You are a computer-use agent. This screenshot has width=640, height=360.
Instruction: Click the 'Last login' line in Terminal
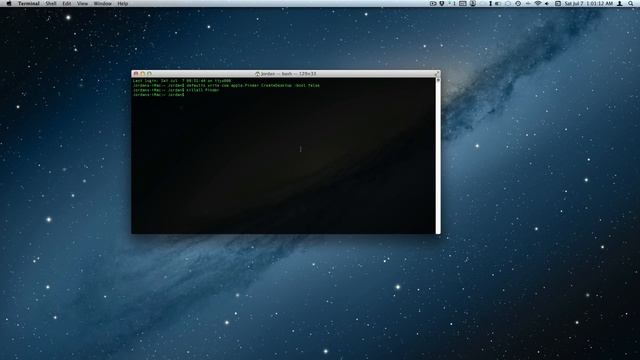point(182,81)
